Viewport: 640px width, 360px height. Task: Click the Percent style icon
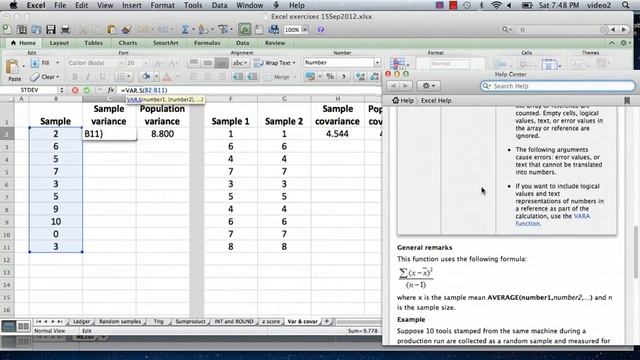point(330,76)
